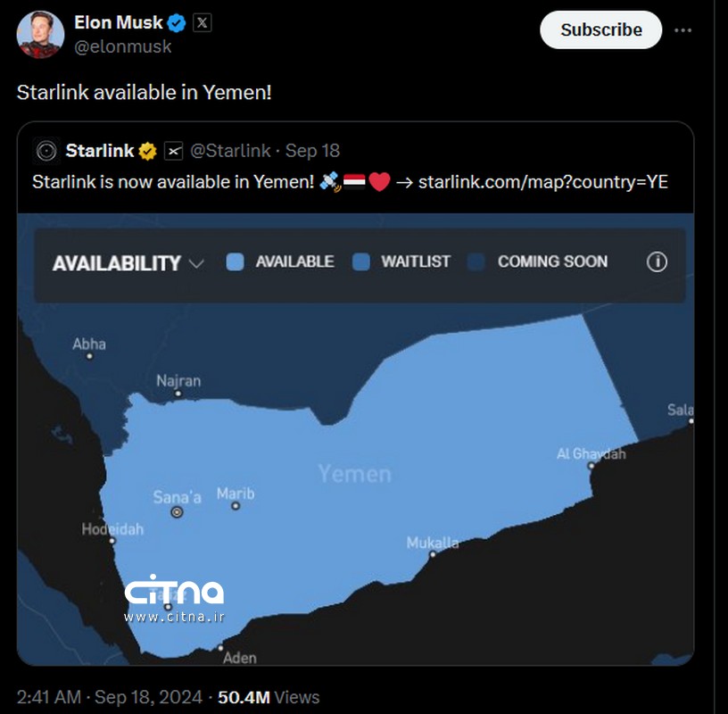Image resolution: width=728 pixels, height=714 pixels.
Task: Click the Sana'a capital marker on map
Action: [177, 512]
